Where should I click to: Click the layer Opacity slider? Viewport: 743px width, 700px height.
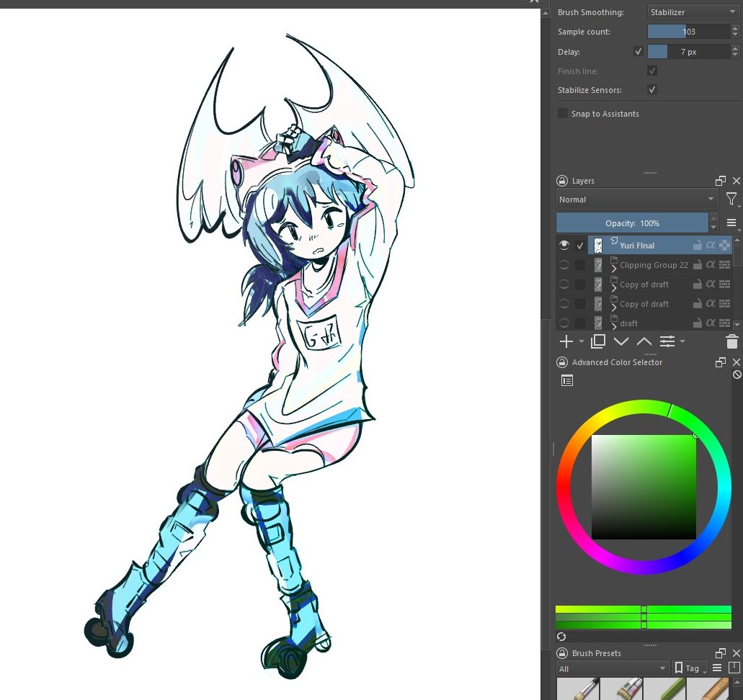[x=632, y=223]
